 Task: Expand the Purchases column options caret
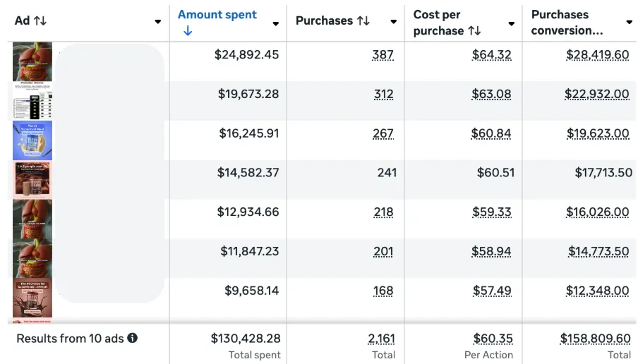[x=393, y=22]
